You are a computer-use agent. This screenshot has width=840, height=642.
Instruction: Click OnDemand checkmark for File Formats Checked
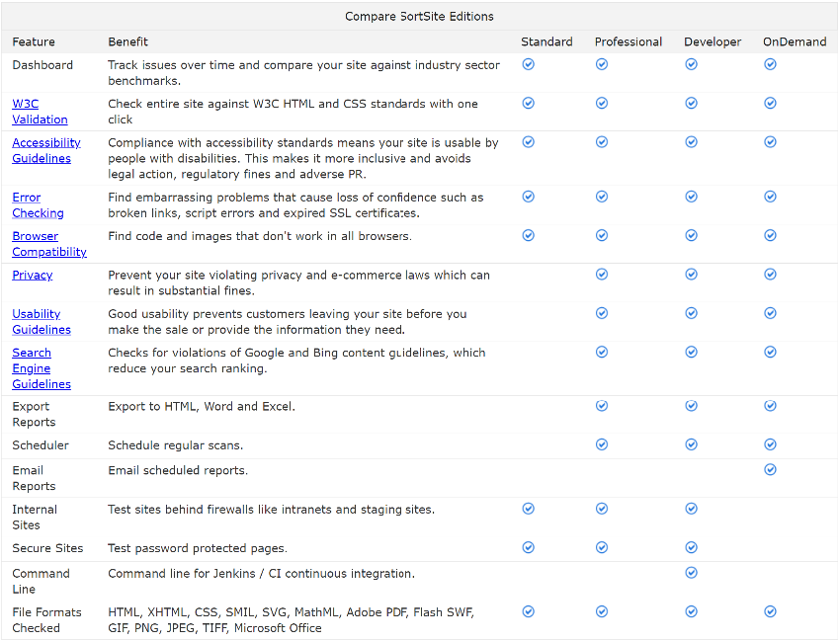click(770, 611)
